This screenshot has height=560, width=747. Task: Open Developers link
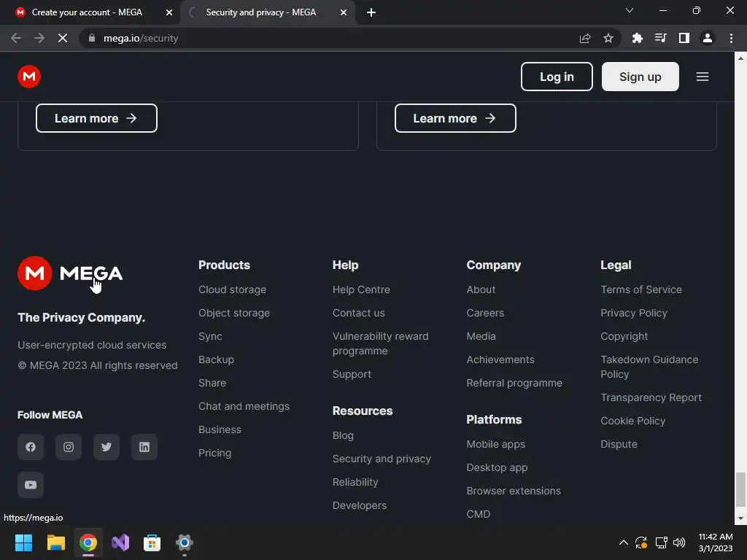coord(360,505)
